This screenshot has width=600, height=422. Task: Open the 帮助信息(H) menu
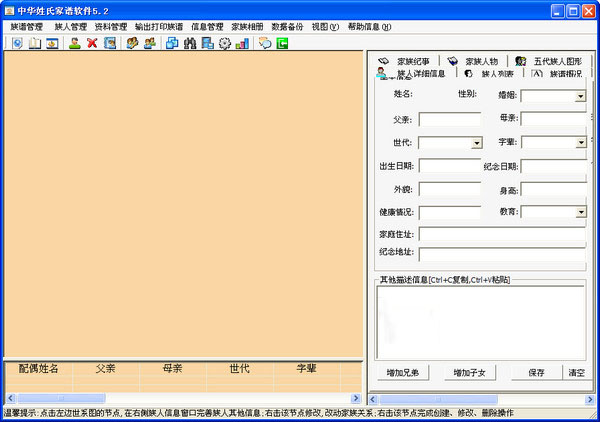[369, 27]
